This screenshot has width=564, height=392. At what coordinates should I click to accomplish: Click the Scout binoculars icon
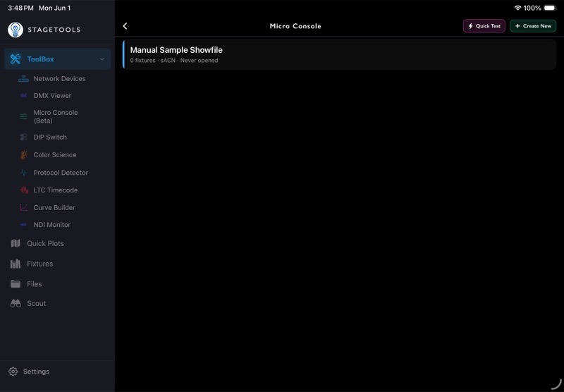click(x=16, y=304)
